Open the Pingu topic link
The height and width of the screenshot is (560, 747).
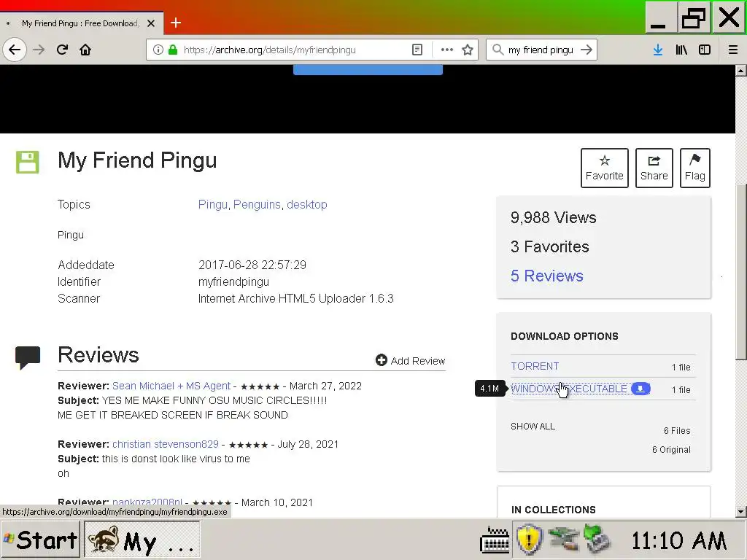coord(213,204)
